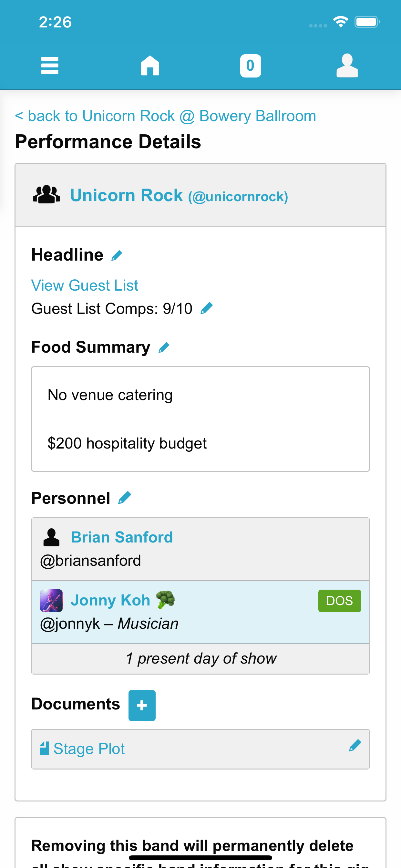The height and width of the screenshot is (868, 401).
Task: Open Brian Sanford's profile link
Action: (122, 537)
